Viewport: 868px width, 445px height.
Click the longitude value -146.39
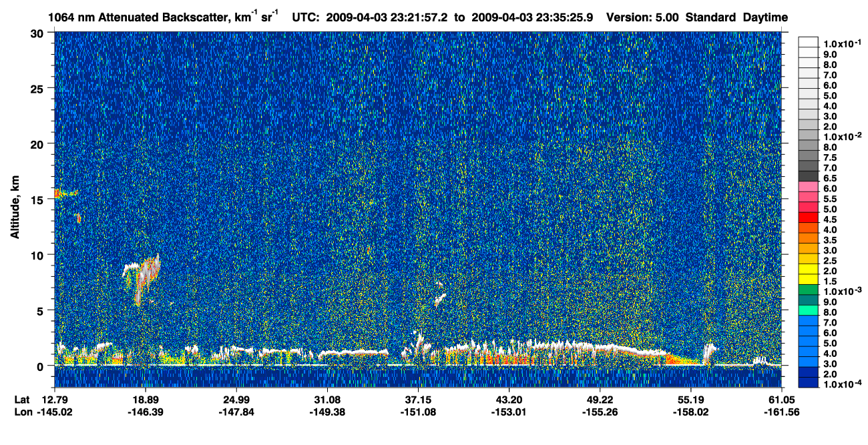click(x=146, y=412)
